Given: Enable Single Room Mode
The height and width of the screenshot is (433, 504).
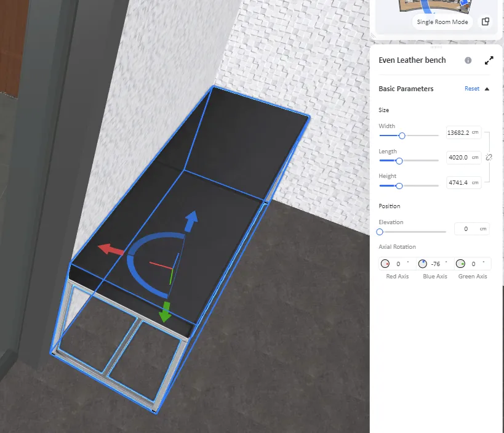Looking at the screenshot, I should tap(442, 22).
